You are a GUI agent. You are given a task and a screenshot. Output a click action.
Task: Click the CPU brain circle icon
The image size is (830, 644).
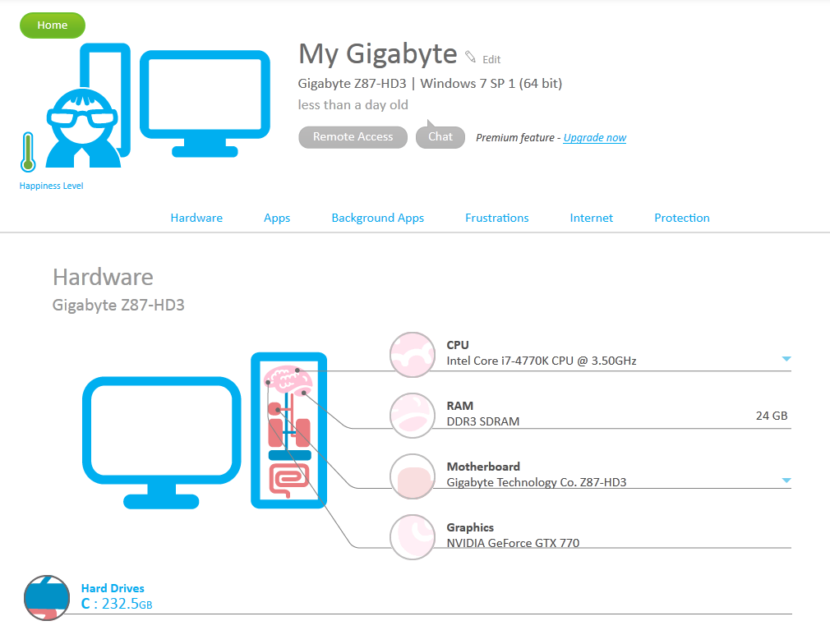[x=413, y=355]
